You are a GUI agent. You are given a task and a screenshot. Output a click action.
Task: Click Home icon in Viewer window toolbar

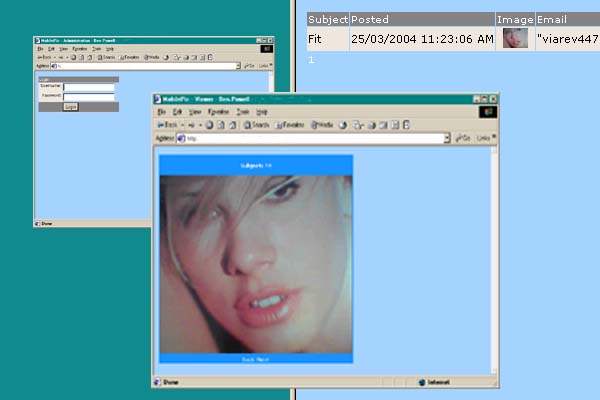pos(232,125)
